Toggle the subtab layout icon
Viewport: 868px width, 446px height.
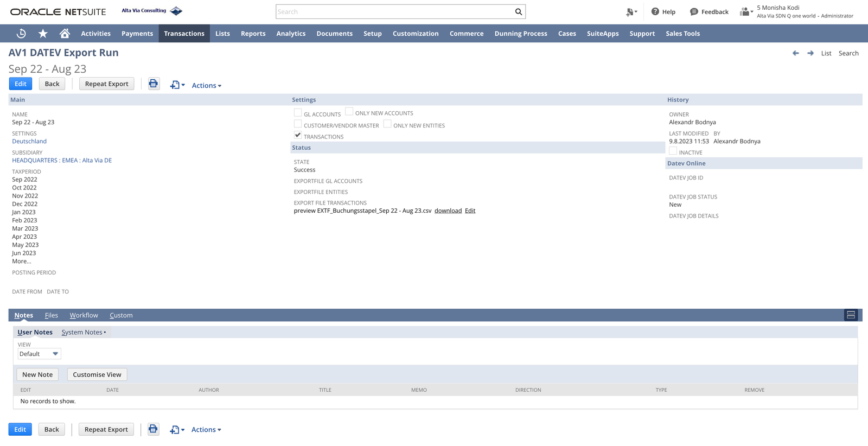(851, 315)
